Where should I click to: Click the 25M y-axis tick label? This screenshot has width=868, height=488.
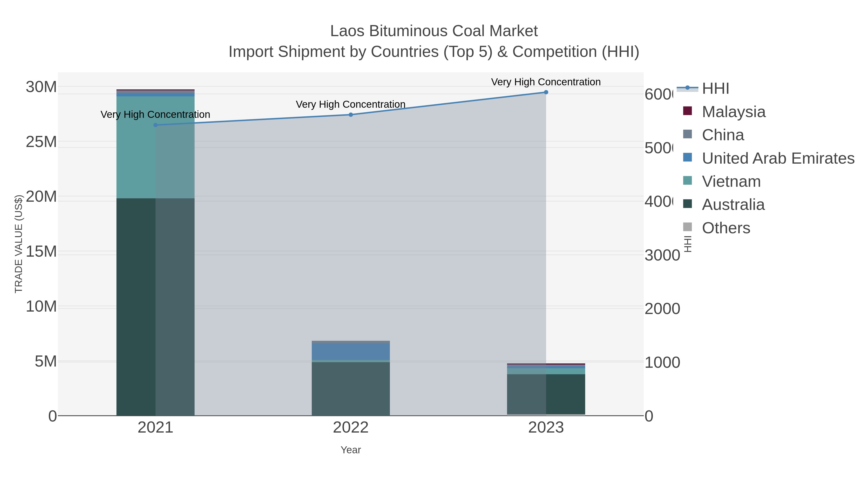[x=41, y=142]
